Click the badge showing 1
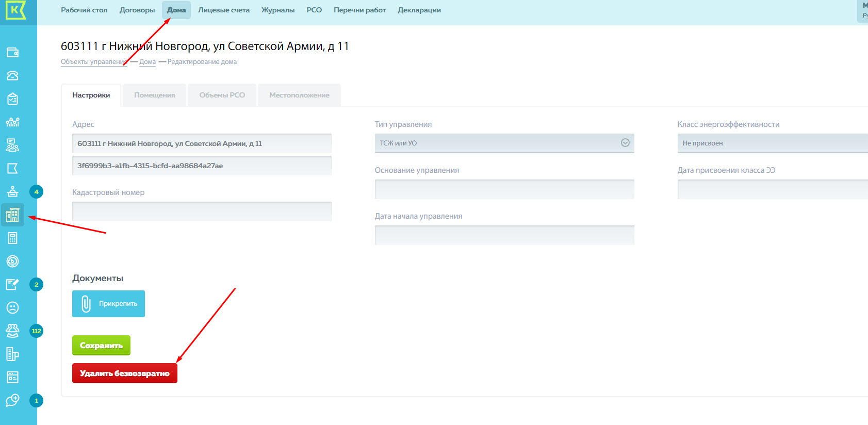868x425 pixels. point(36,401)
